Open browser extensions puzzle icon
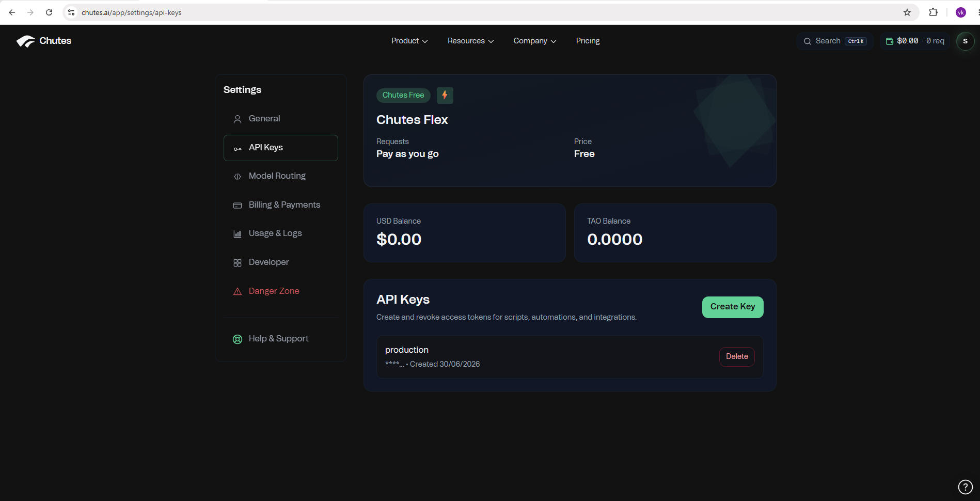Image resolution: width=980 pixels, height=501 pixels. [933, 12]
